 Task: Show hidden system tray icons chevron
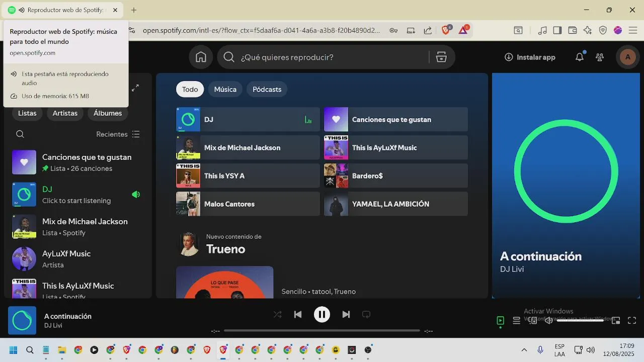point(524,350)
